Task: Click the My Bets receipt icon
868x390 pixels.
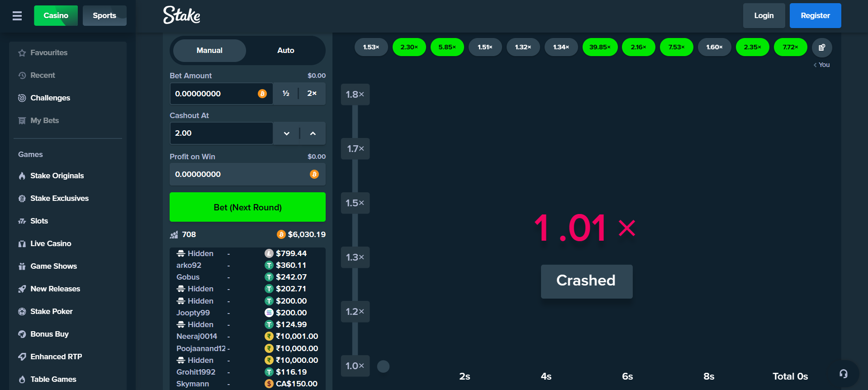Action: click(x=22, y=121)
